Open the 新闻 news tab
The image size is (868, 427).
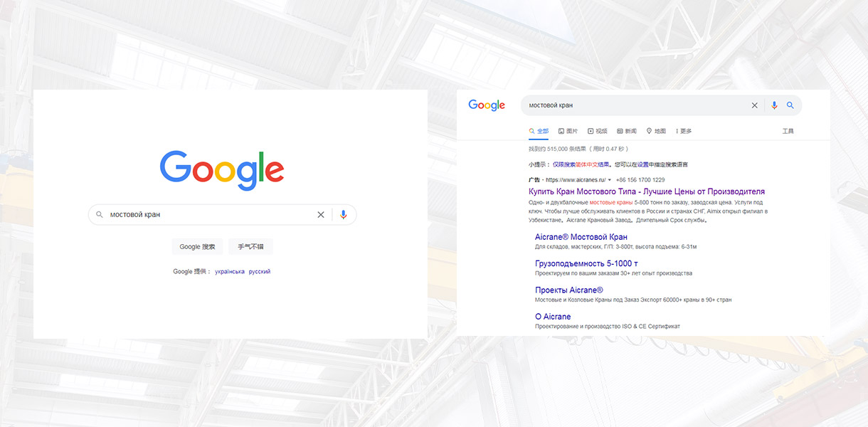(627, 131)
